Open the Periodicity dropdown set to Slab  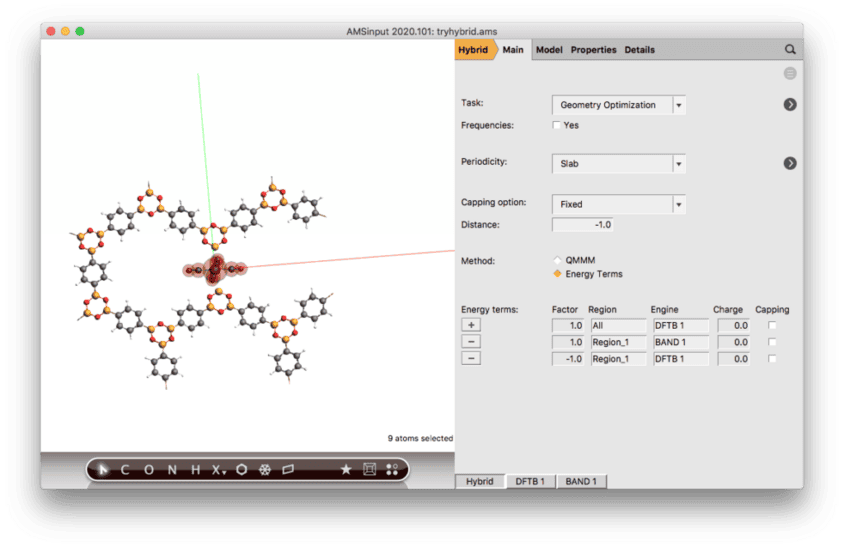[618, 163]
